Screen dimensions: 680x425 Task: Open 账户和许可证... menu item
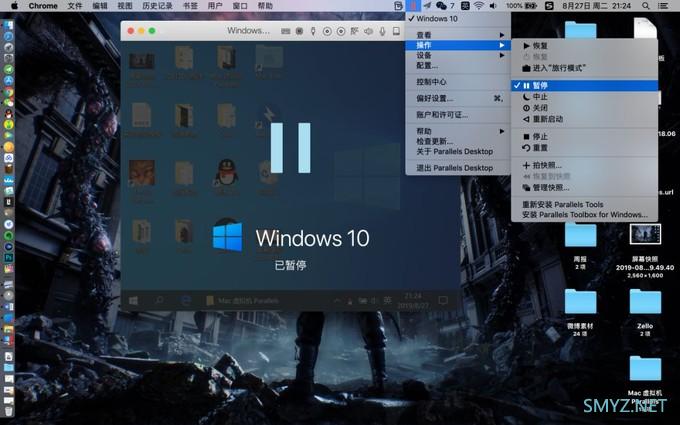pyautogui.click(x=458, y=115)
